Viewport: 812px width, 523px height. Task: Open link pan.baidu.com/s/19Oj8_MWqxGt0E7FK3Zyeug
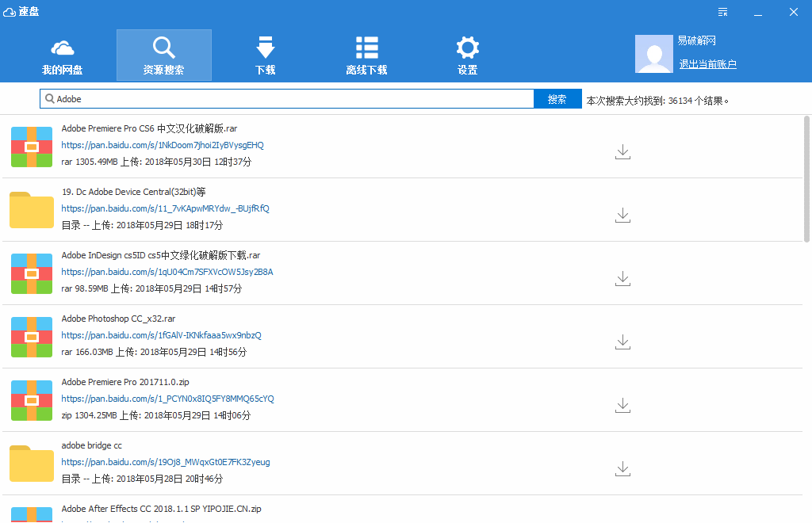(166, 462)
